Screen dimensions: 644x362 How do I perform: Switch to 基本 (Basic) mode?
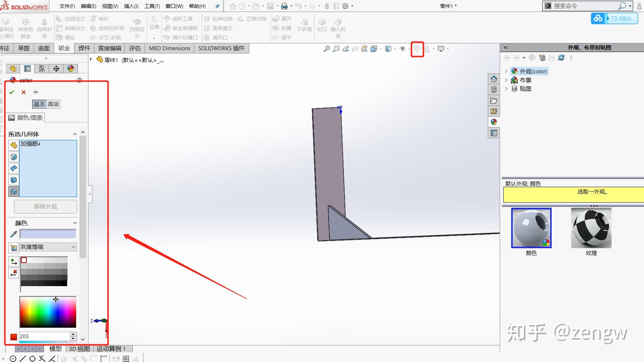(x=39, y=104)
